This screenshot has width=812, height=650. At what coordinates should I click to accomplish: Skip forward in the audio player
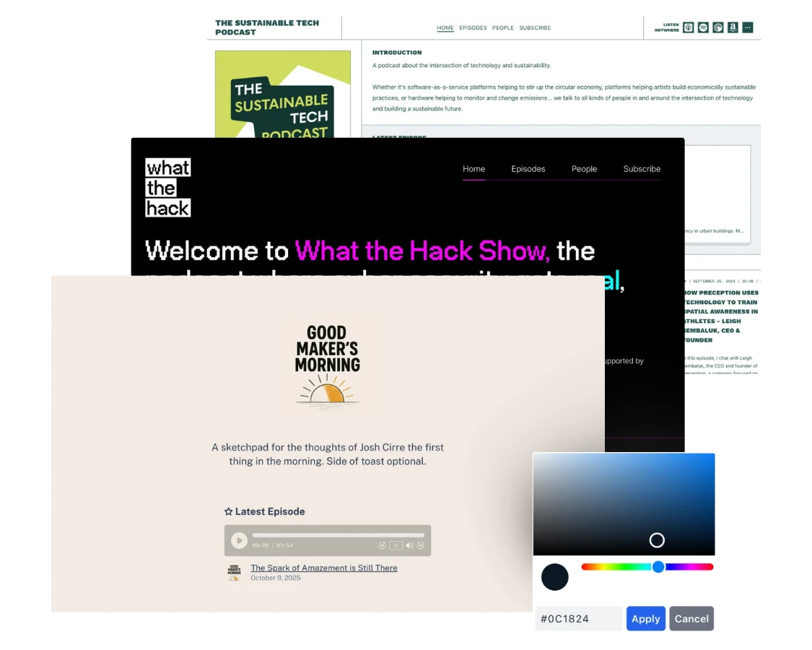421,545
